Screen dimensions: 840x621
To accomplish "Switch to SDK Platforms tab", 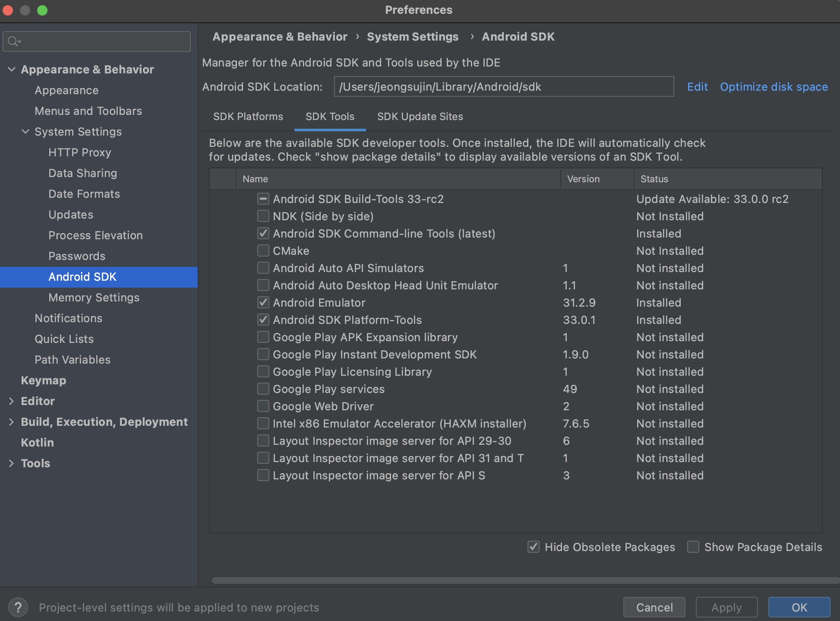I will click(248, 117).
